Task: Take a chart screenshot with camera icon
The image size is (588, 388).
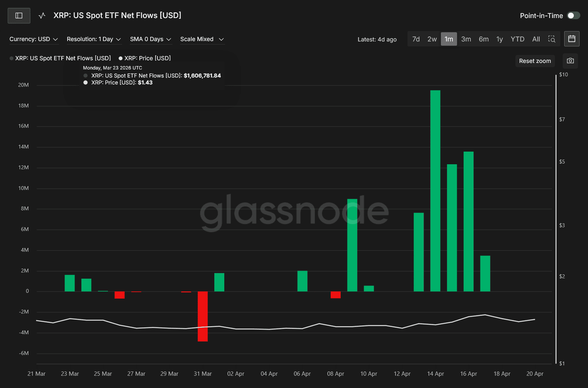Action: 570,61
